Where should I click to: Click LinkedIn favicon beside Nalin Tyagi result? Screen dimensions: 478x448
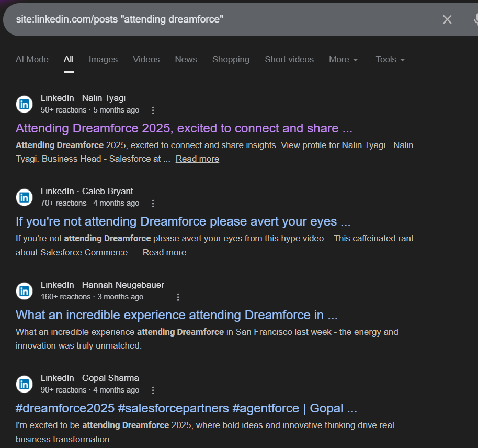[x=24, y=104]
